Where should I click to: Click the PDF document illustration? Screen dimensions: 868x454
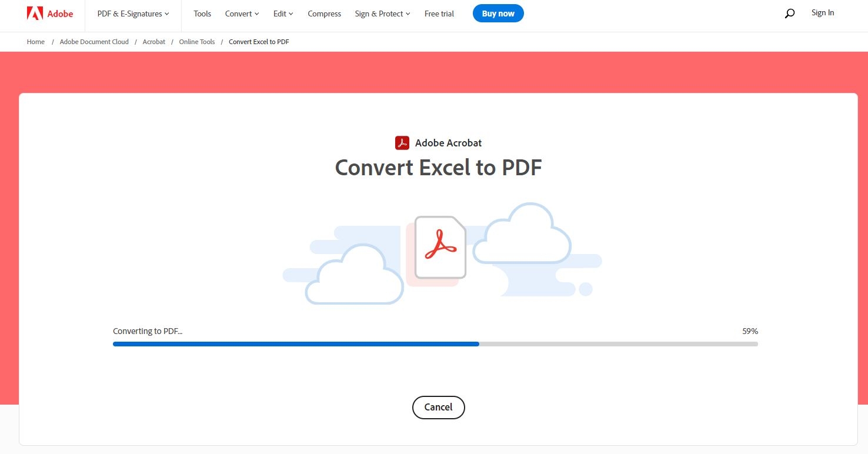click(440, 247)
